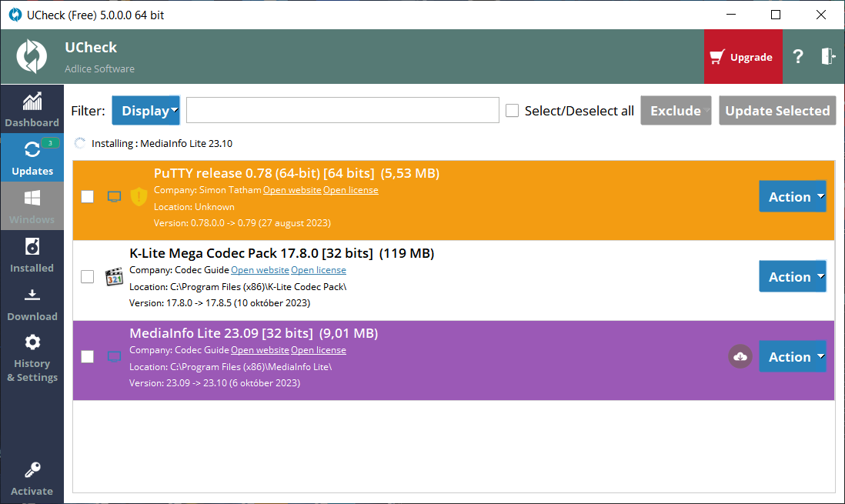Open website link for K-Lite Codec Pack
Screen dimensions: 845x504
click(x=260, y=270)
